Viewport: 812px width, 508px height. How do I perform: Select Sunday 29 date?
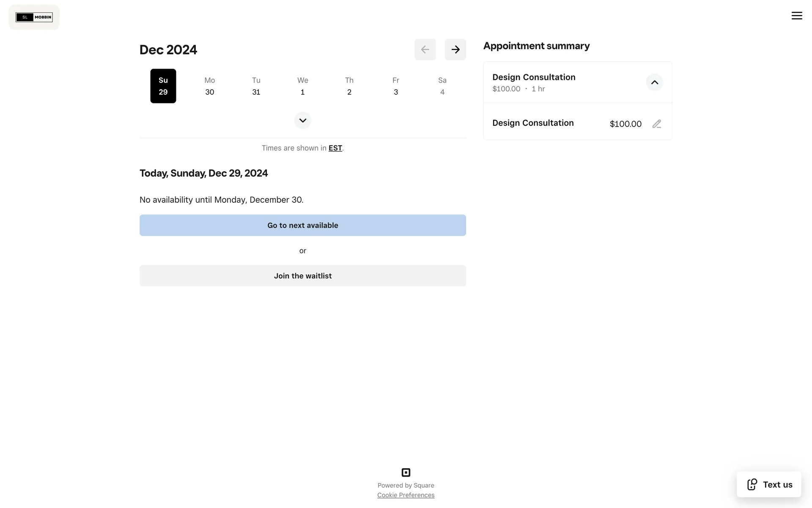163,86
